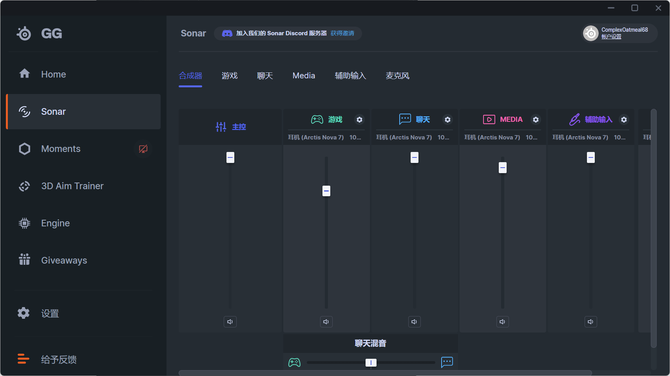Open 设置 settings in the sidebar

coord(84,313)
